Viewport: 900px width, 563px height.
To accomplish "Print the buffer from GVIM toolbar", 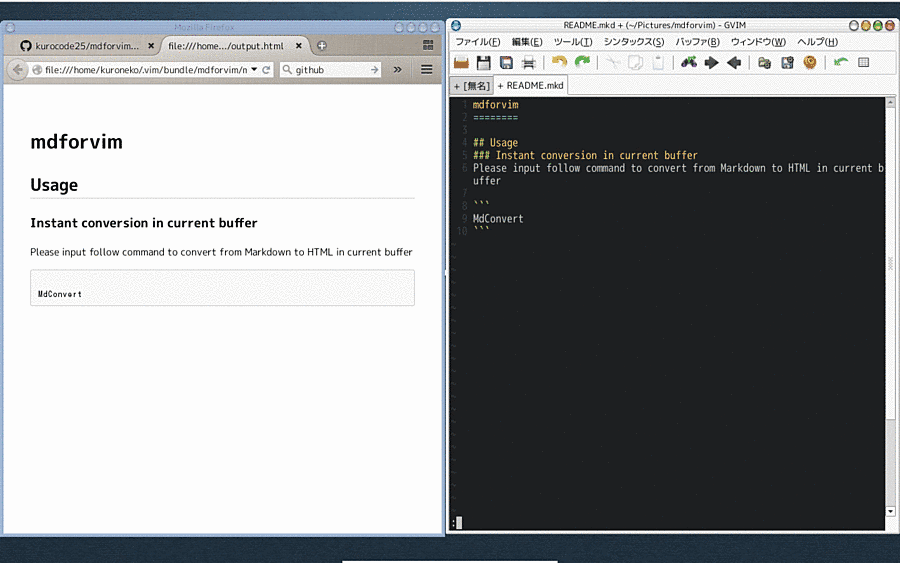I will (529, 63).
